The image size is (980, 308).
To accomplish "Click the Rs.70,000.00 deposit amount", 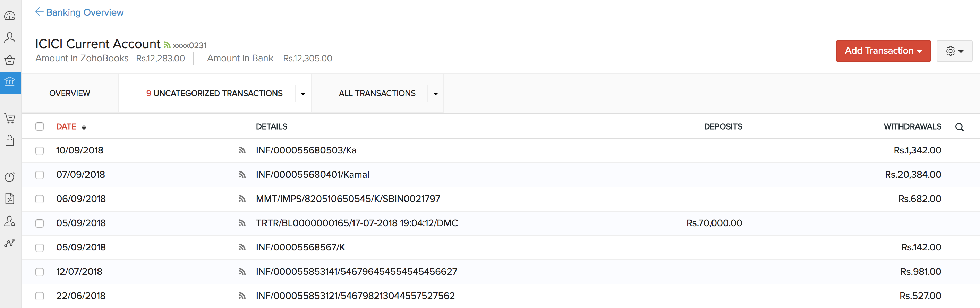I will pos(714,223).
